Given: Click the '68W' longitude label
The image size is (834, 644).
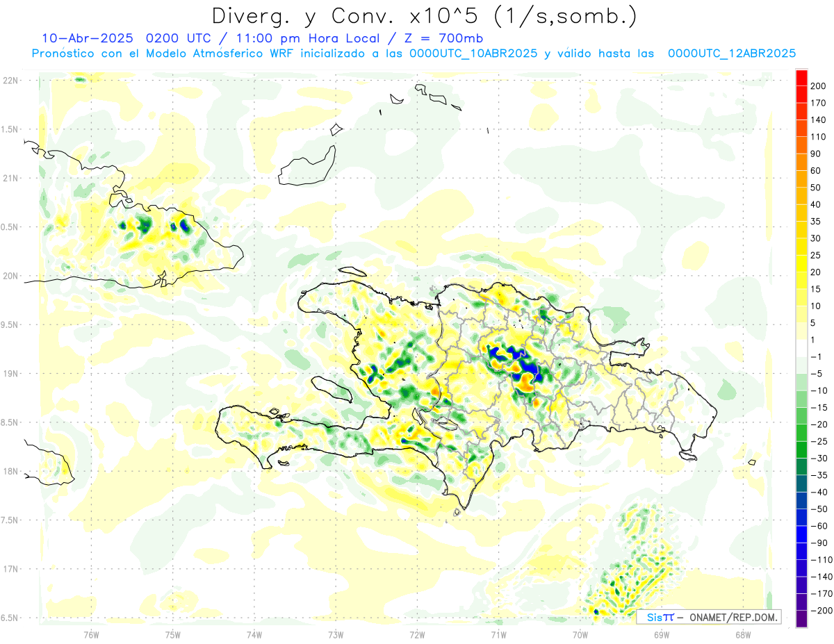Looking at the screenshot, I should coord(743,634).
